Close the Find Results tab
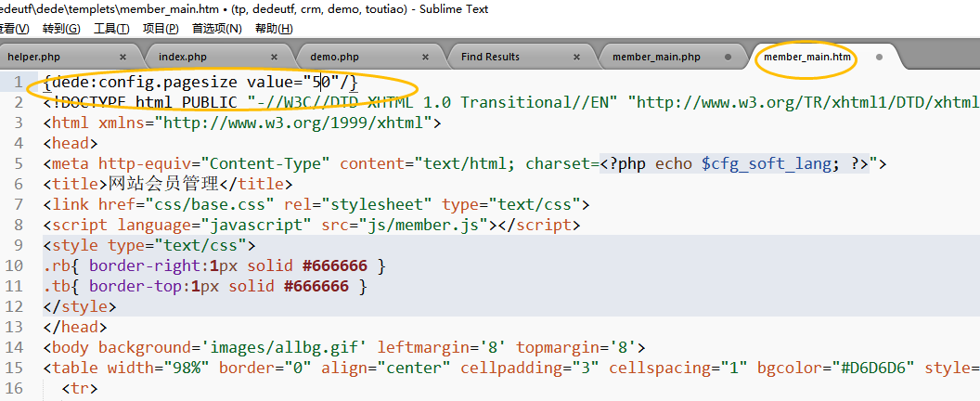The height and width of the screenshot is (401, 980). (576, 57)
